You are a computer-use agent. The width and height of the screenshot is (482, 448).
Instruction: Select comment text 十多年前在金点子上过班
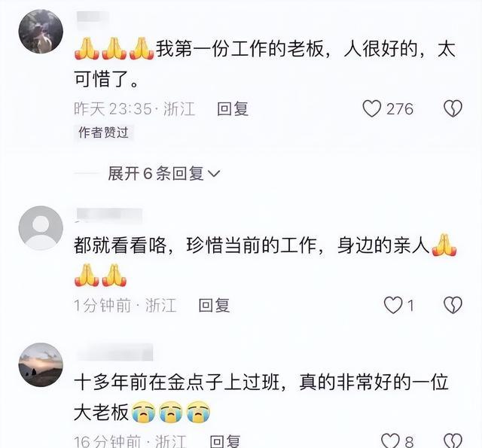177,382
